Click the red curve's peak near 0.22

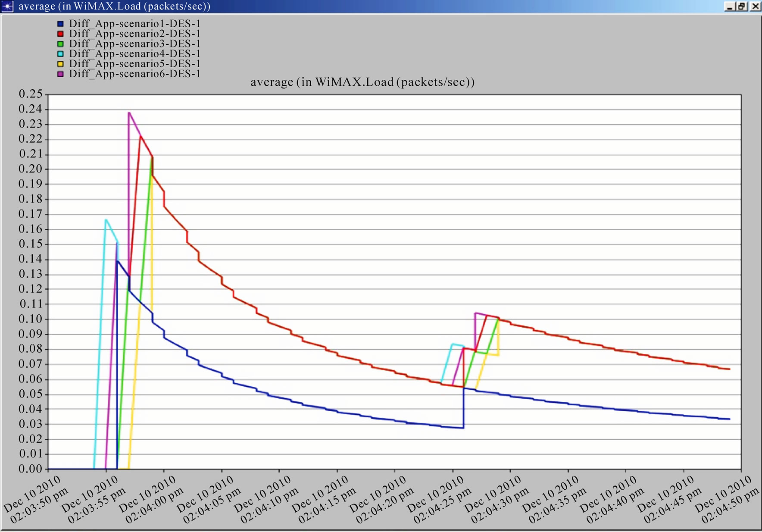tap(141, 136)
